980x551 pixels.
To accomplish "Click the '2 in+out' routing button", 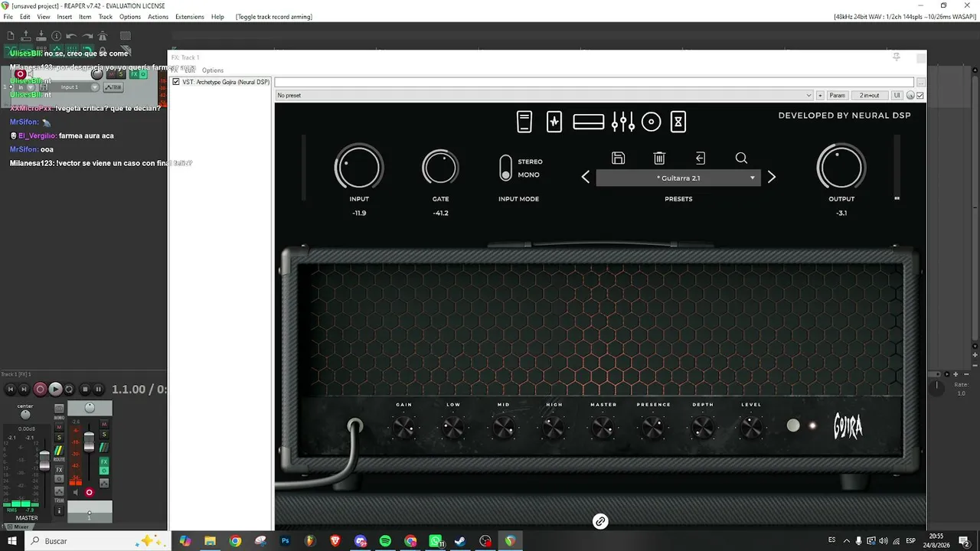I will [x=869, y=96].
